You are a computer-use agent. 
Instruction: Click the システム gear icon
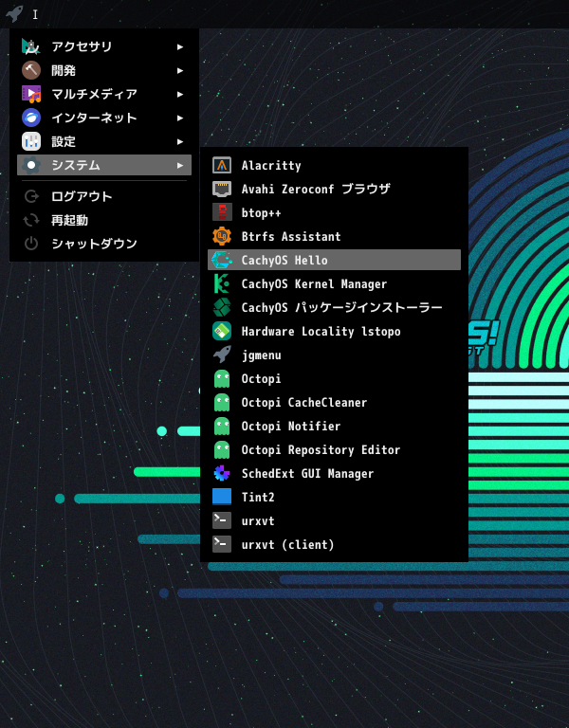pyautogui.click(x=31, y=165)
